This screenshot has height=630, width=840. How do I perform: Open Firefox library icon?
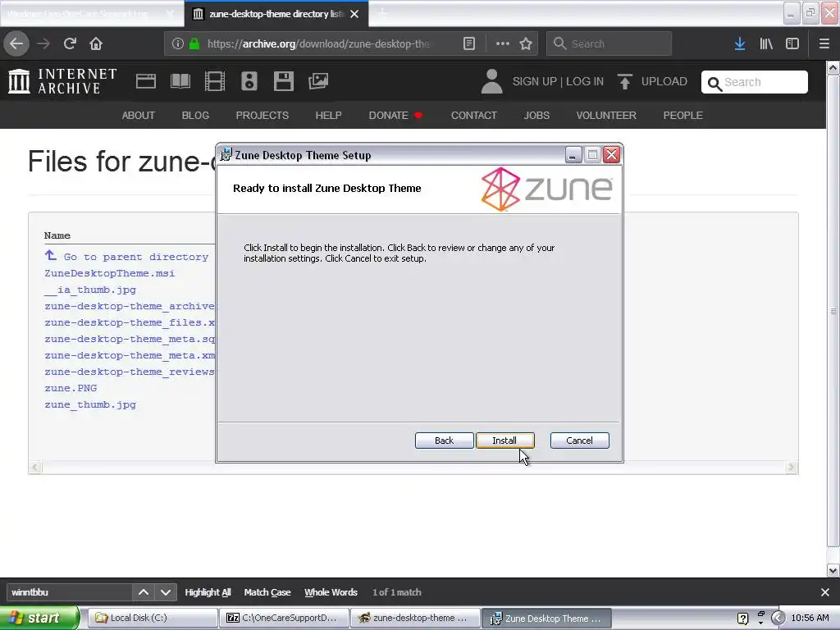coord(766,43)
